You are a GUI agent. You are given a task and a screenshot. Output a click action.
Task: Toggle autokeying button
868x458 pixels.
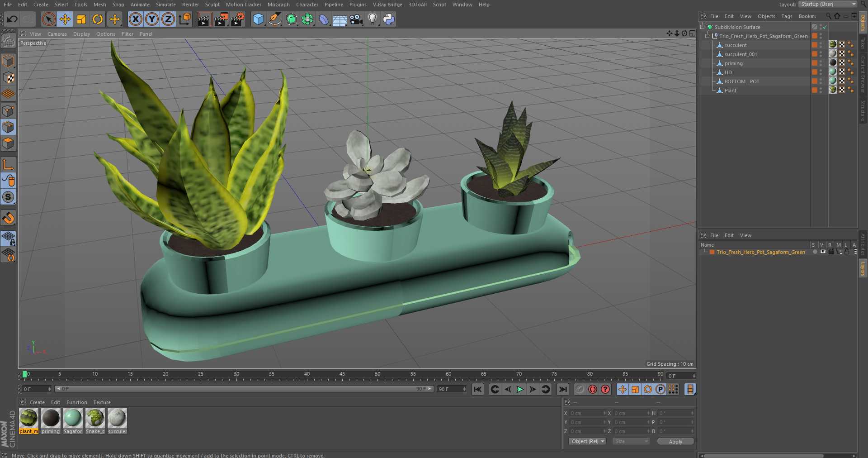[593, 389]
